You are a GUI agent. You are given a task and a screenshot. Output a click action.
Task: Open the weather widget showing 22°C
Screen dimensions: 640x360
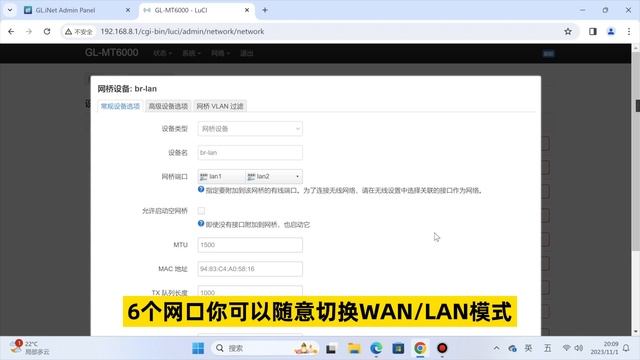point(29,348)
